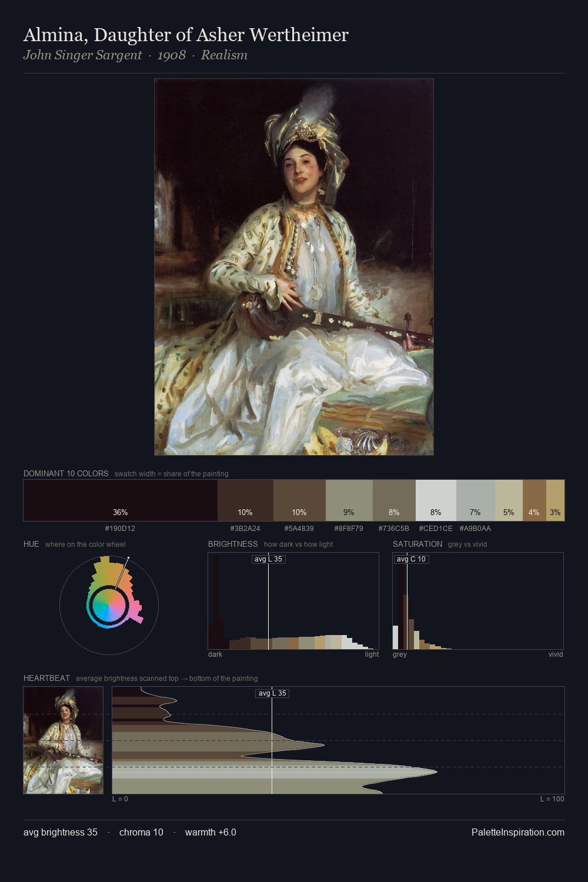
Task: Click the year 1908
Action: point(172,55)
